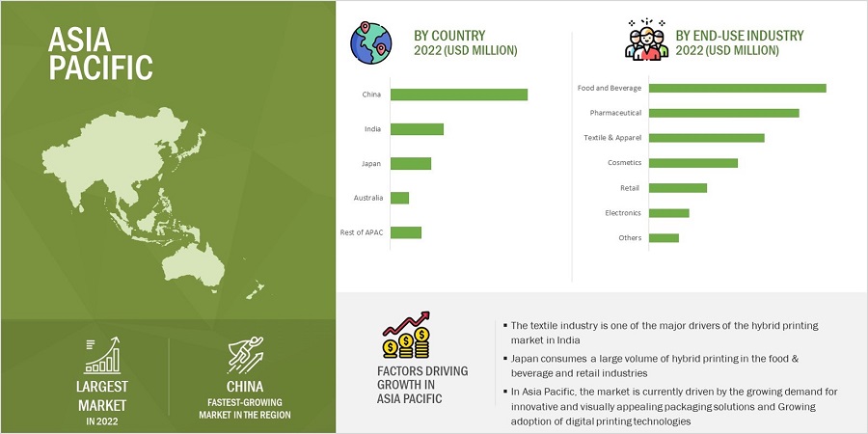Select the Cosmetics industry bar

(x=692, y=163)
